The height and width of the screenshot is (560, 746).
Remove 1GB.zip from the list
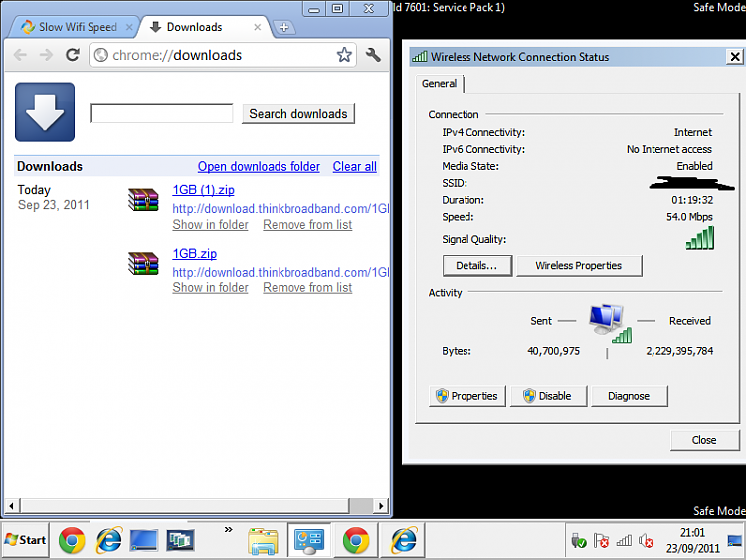tap(307, 287)
